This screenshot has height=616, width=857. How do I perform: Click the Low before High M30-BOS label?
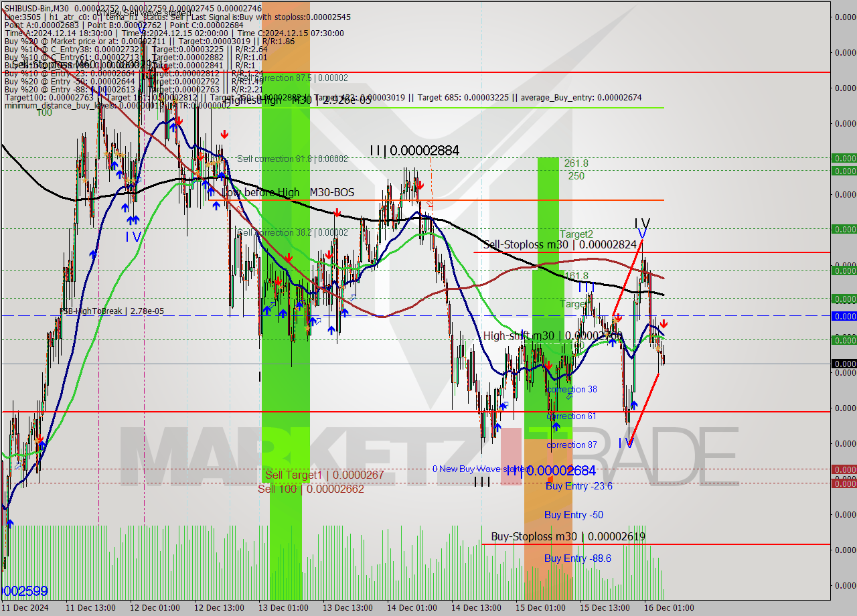pyautogui.click(x=288, y=193)
